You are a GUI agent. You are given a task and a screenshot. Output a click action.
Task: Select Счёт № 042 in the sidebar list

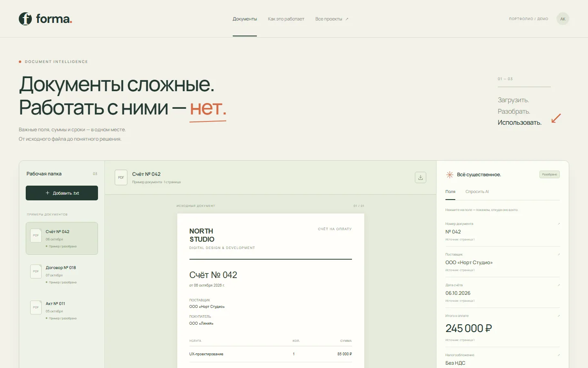click(x=62, y=238)
